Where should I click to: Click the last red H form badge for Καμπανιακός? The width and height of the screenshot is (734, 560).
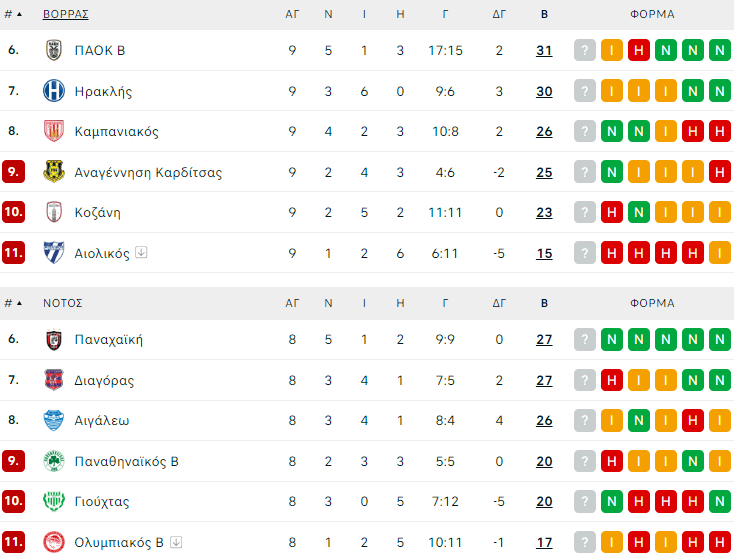coord(717,131)
